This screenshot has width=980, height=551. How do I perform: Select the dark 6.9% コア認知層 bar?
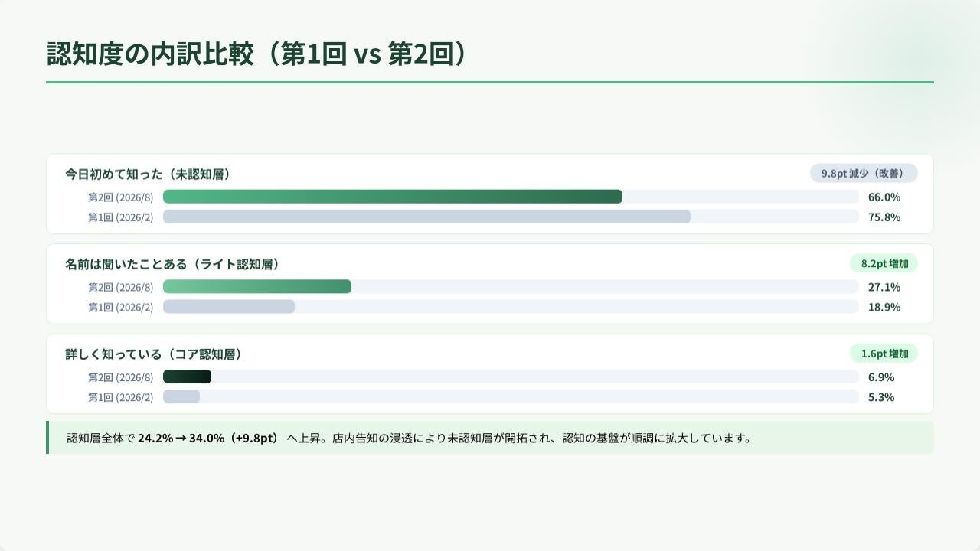pos(187,377)
